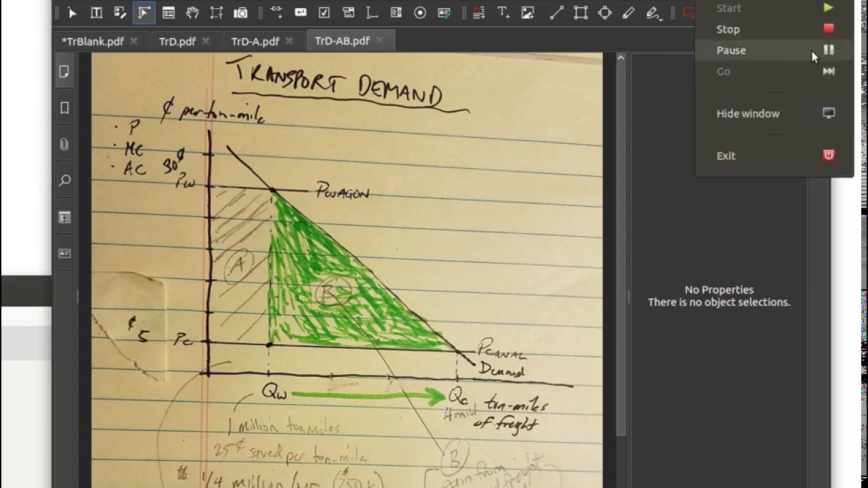Open the Search magnifier panel
The width and height of the screenshot is (868, 488).
(64, 180)
